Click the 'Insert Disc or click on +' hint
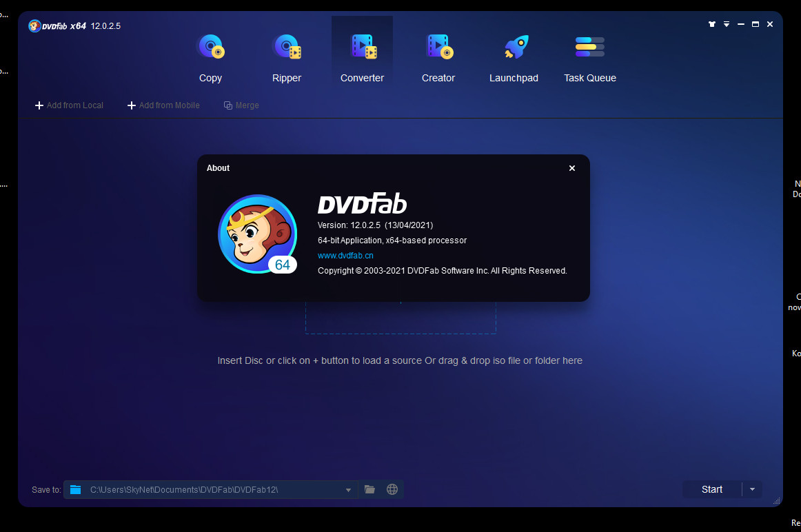Image resolution: width=801 pixels, height=532 pixels. 400,360
